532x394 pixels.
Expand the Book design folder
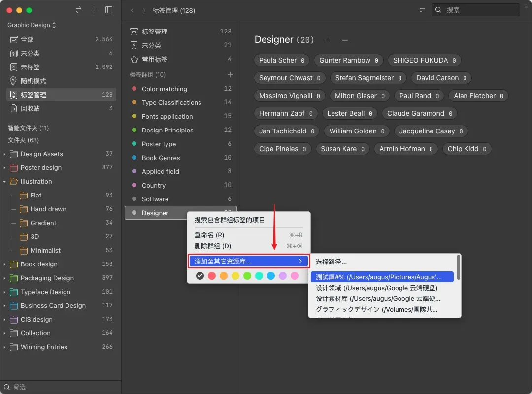coord(4,264)
